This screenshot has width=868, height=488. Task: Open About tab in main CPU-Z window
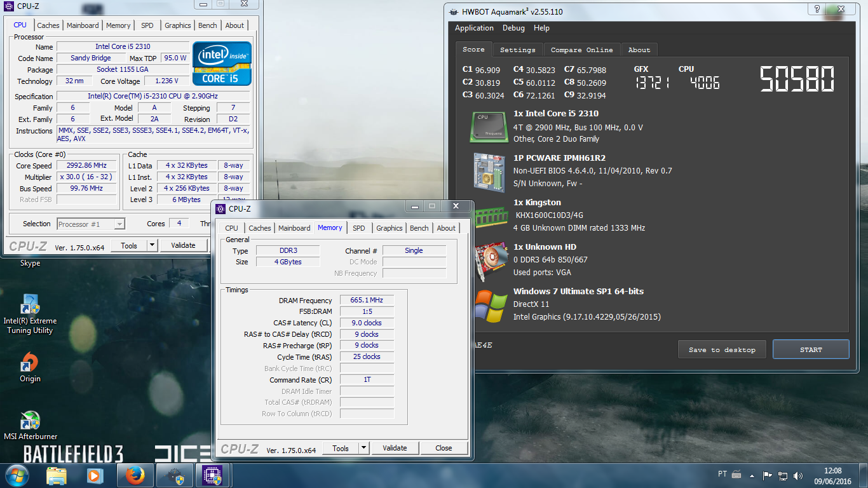pyautogui.click(x=234, y=25)
